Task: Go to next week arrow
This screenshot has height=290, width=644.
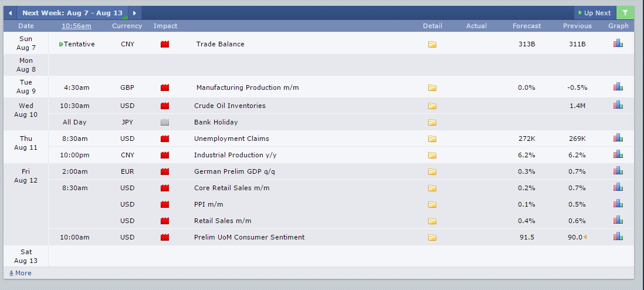Action: click(x=134, y=13)
